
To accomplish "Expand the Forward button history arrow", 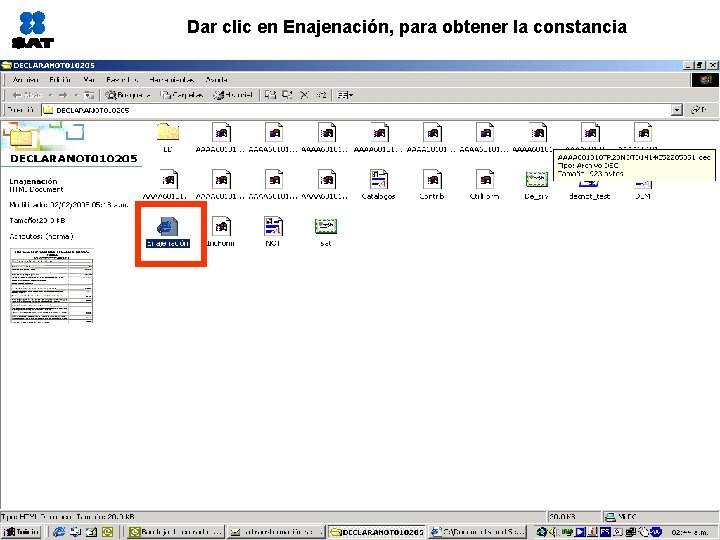I will pos(76,95).
